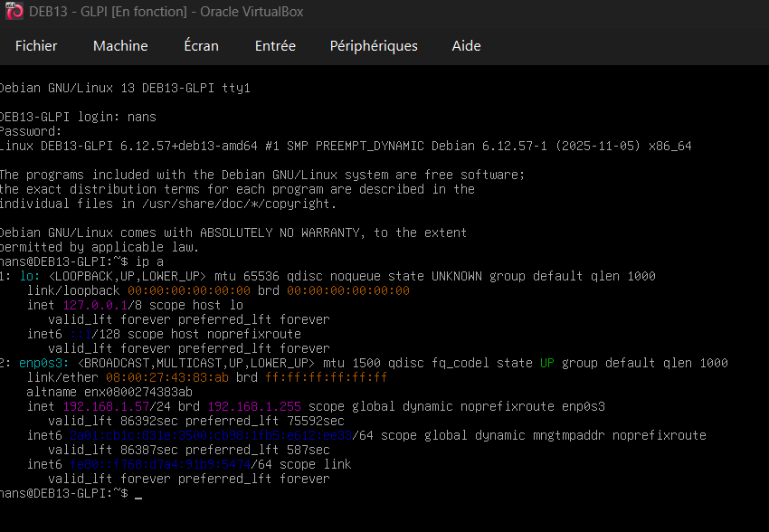Open the Machine menu
This screenshot has height=532, width=769.
120,45
